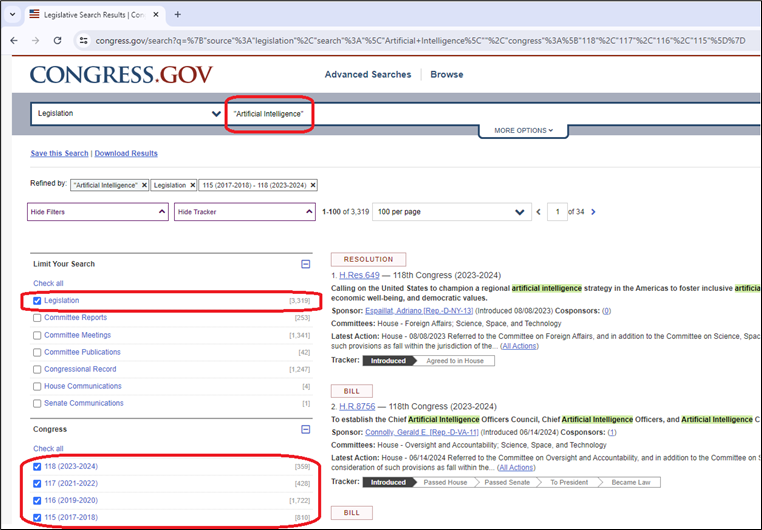This screenshot has height=530, width=762.
Task: Uncheck the 115 (2017-2018) Congress checkbox
Action: tap(37, 517)
